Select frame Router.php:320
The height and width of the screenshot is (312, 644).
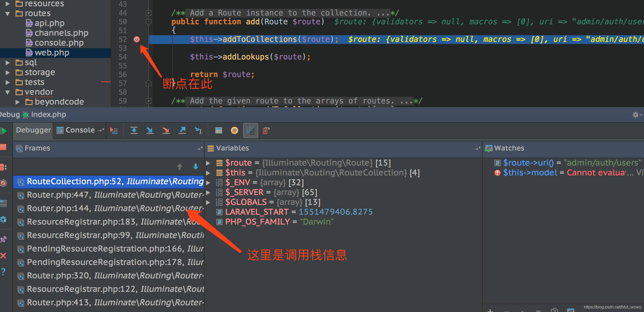point(109,276)
